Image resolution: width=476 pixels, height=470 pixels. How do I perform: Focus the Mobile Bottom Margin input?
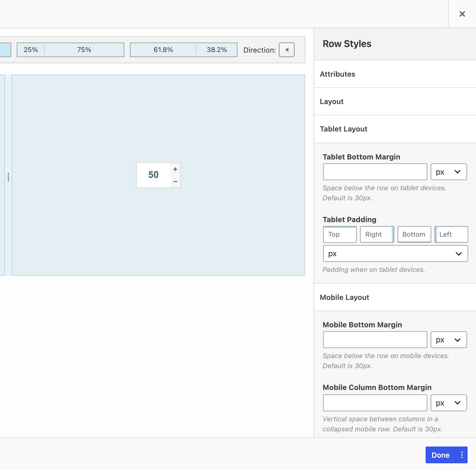click(375, 340)
